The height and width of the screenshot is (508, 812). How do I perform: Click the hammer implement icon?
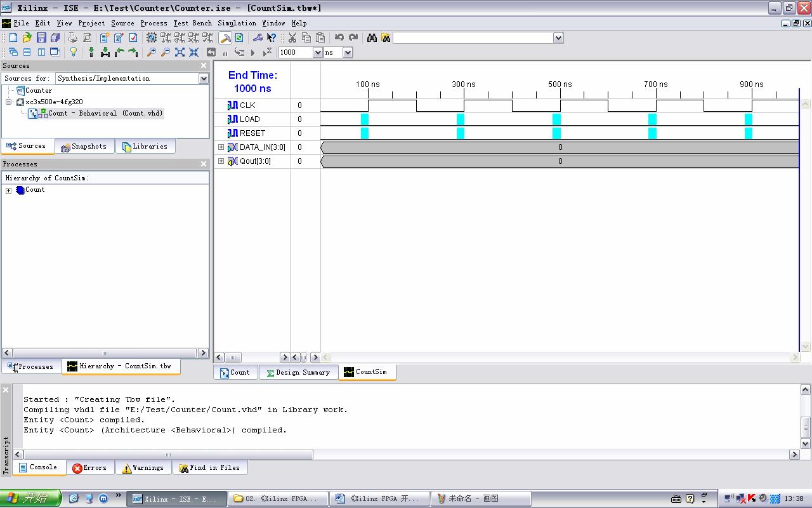(x=225, y=37)
